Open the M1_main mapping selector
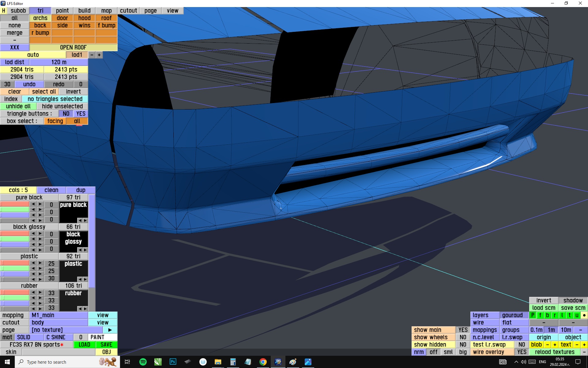588x368 pixels. pos(59,315)
